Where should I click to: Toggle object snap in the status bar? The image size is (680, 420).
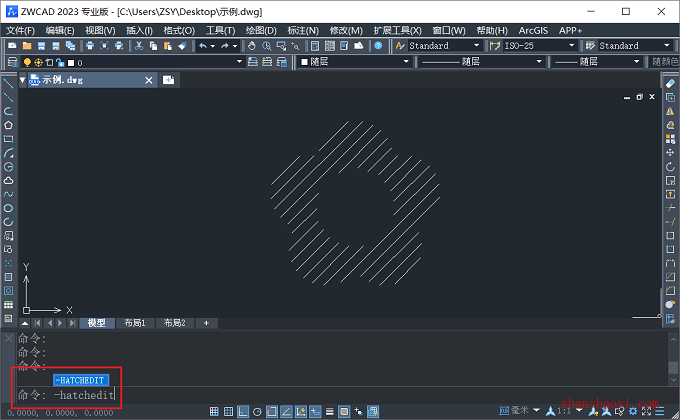272,411
